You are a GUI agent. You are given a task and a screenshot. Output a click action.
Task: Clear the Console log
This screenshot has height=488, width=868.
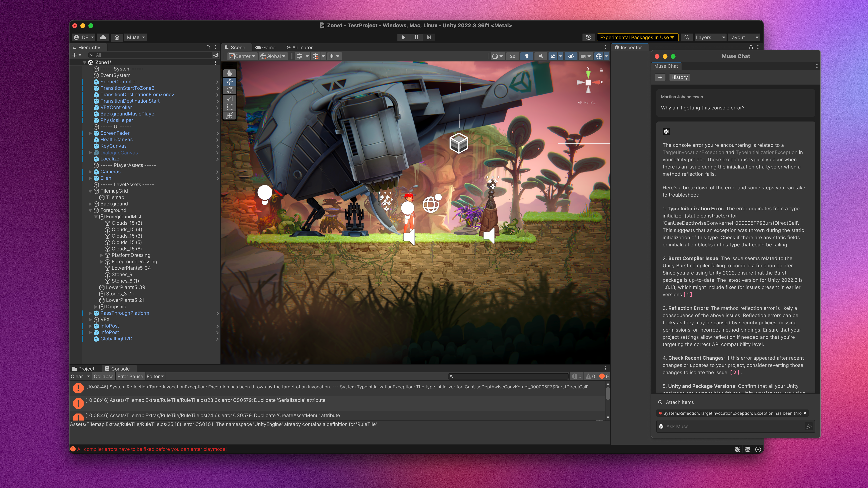[x=77, y=377]
